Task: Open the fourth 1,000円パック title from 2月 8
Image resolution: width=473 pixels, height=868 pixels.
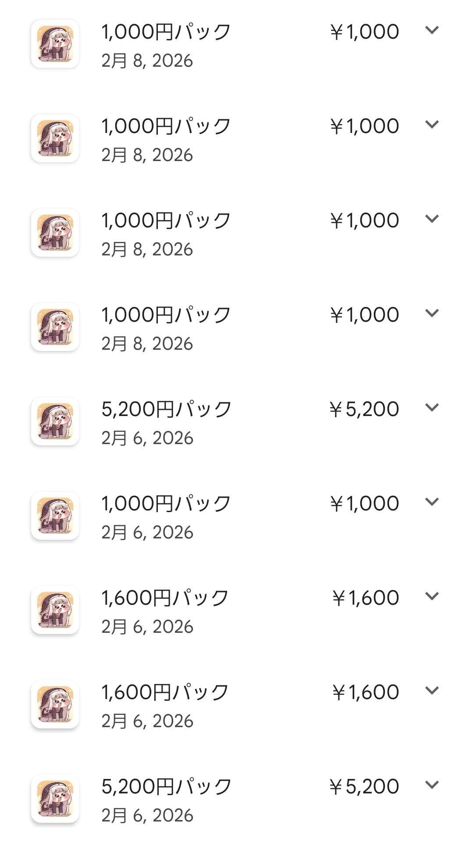Action: [166, 315]
